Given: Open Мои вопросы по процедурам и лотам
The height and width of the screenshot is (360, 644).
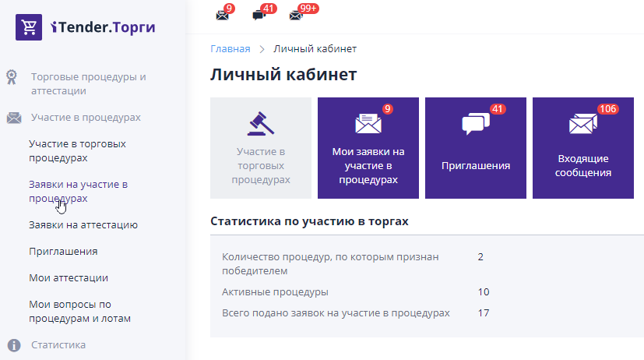Looking at the screenshot, I should 79,311.
